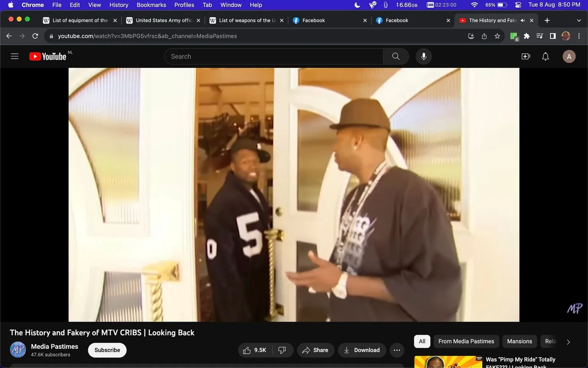Subscribe to Media Pastimes

click(107, 350)
